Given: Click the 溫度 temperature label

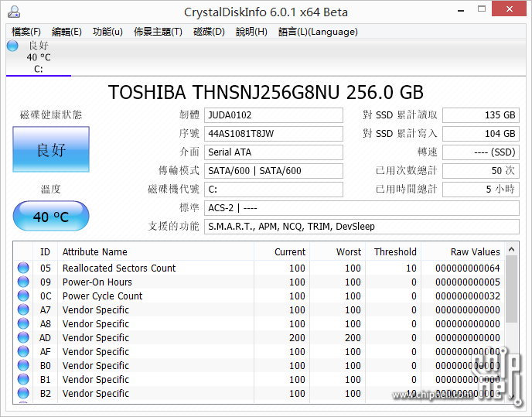Looking at the screenshot, I should (x=51, y=189).
